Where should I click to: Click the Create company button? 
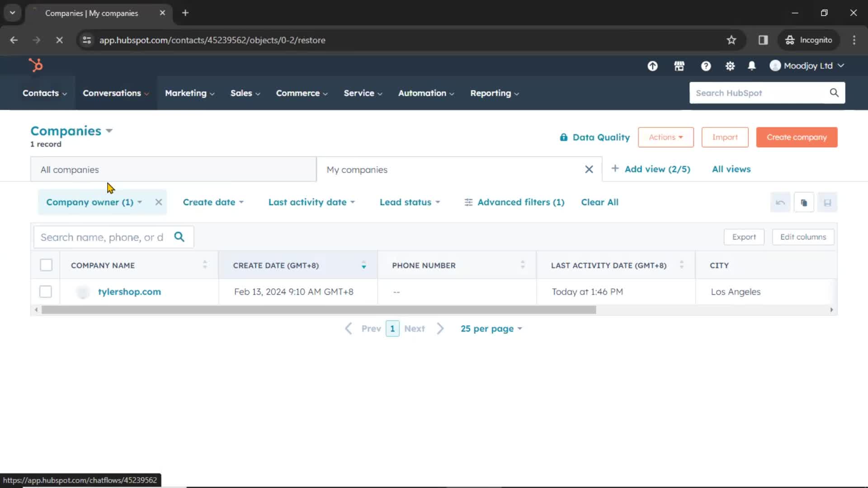pyautogui.click(x=797, y=137)
